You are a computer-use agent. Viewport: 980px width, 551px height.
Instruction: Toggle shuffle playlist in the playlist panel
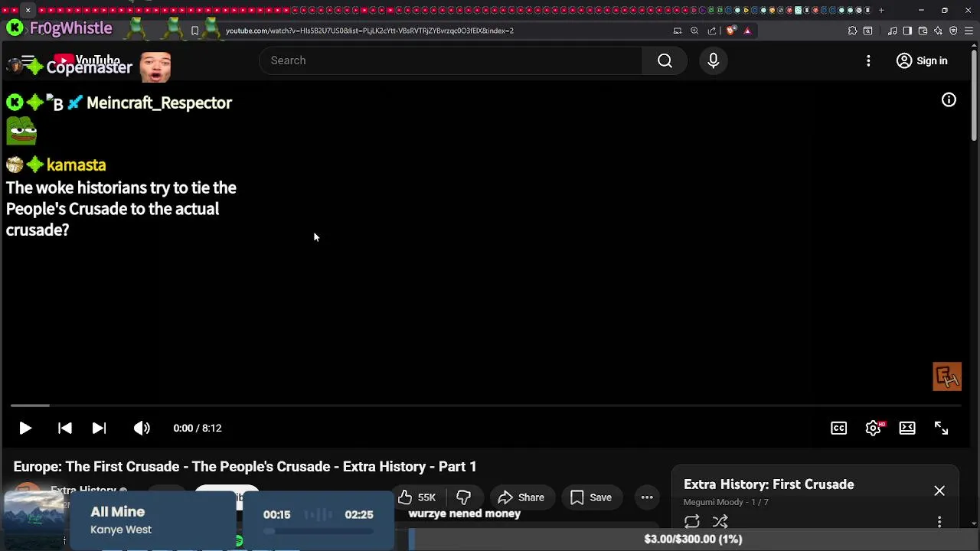720,522
